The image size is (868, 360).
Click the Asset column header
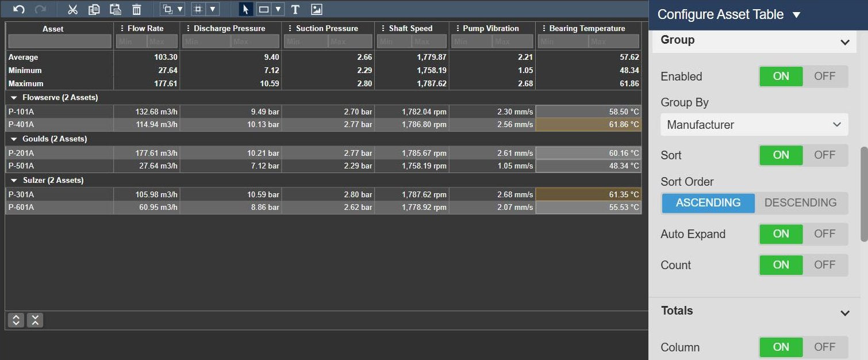click(53, 29)
